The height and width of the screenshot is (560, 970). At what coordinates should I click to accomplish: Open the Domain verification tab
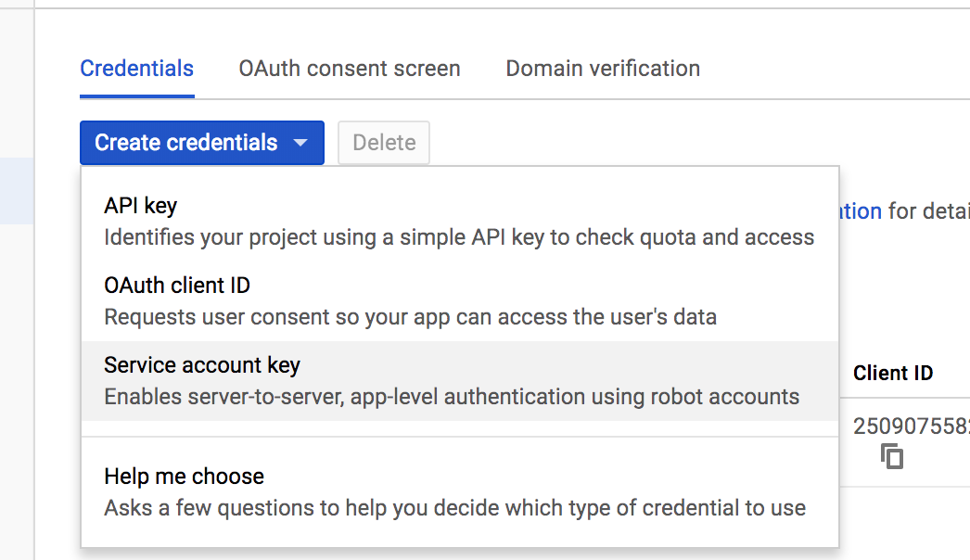pos(602,68)
